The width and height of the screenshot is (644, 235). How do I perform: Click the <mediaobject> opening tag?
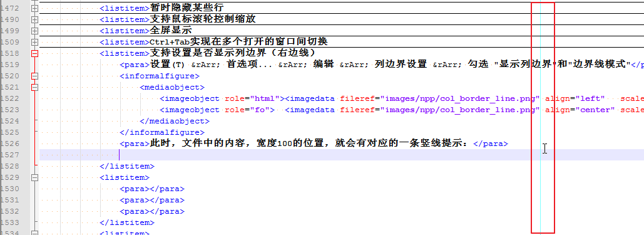tap(172, 87)
